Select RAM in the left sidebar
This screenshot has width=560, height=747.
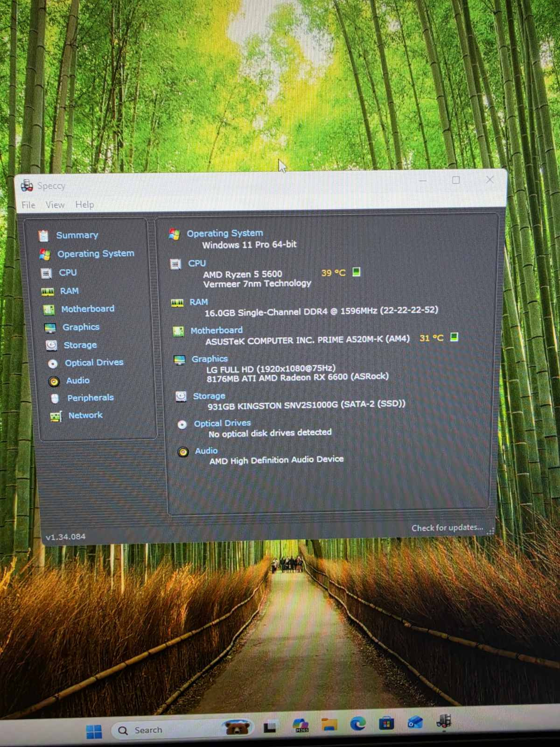point(69,291)
